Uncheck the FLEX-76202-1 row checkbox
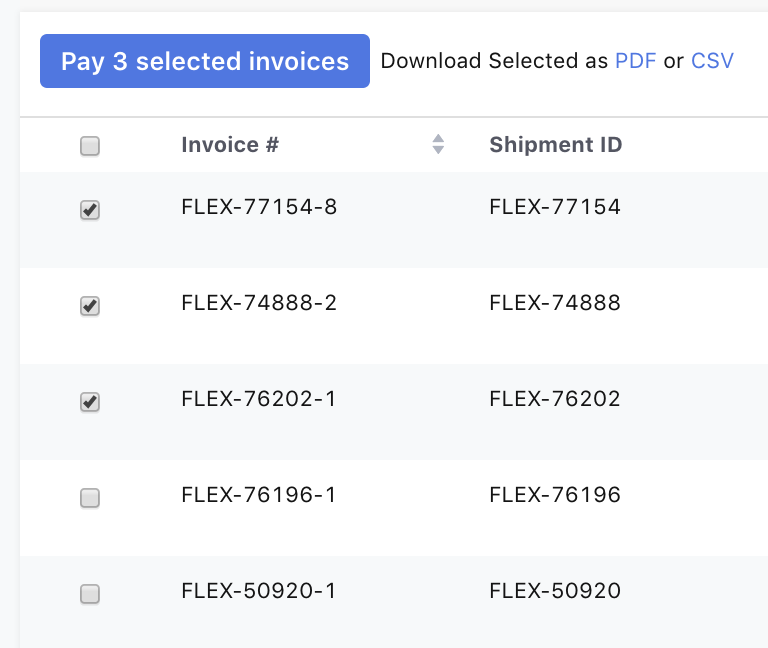 90,402
